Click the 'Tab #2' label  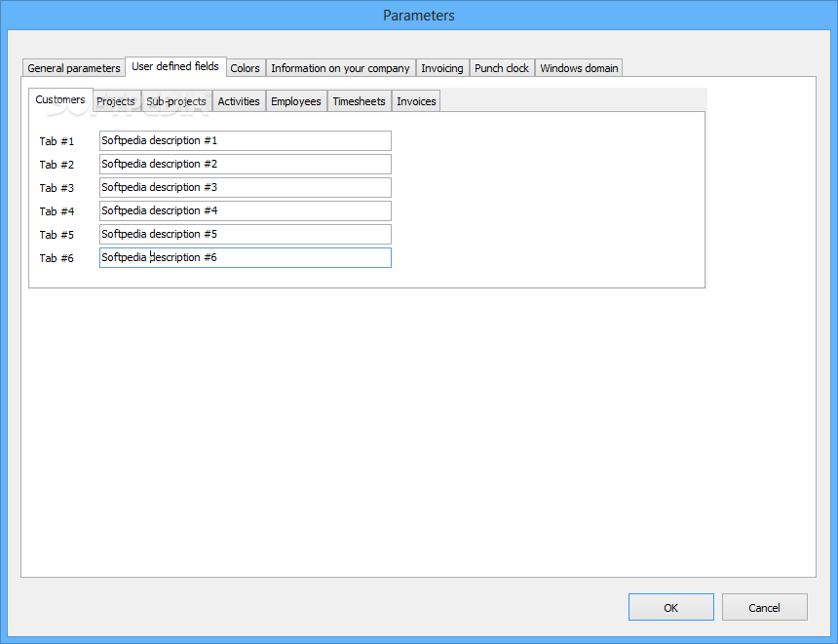coord(57,165)
